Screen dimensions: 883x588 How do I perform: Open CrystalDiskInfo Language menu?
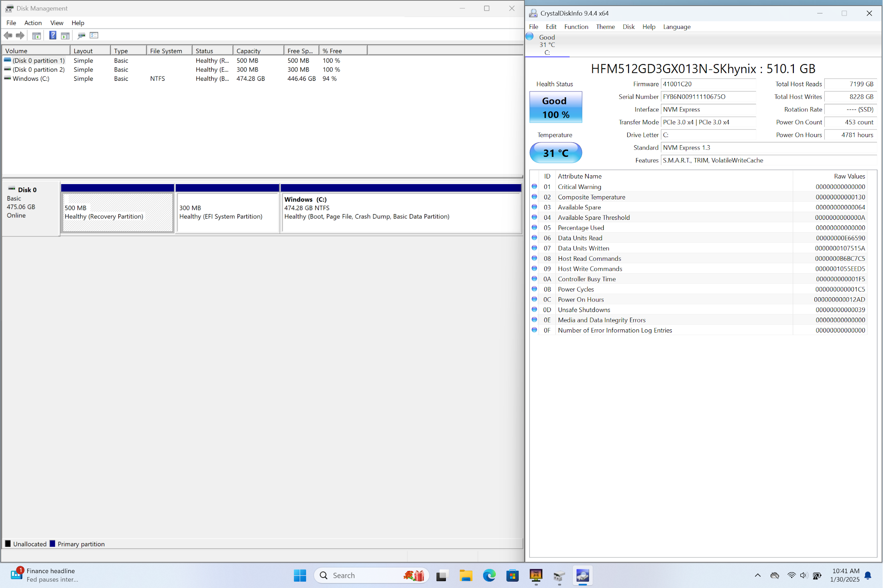[x=677, y=26]
